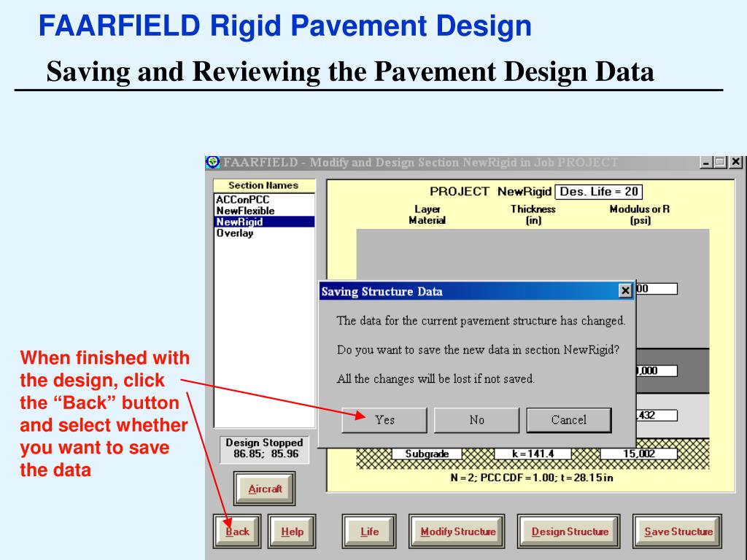This screenshot has height=560, width=747.
Task: Click Cancel in Saving Structure Data dialog
Action: pos(569,420)
